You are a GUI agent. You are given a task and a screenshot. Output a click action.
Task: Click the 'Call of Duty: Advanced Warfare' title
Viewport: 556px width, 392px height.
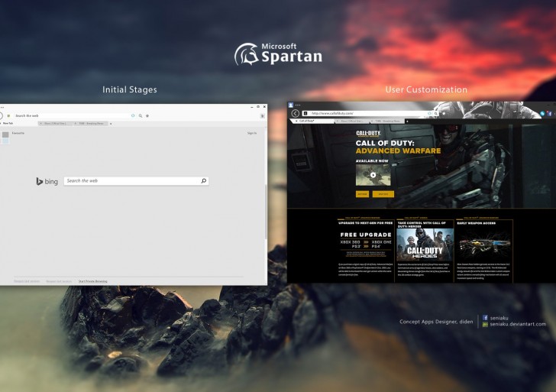point(398,147)
